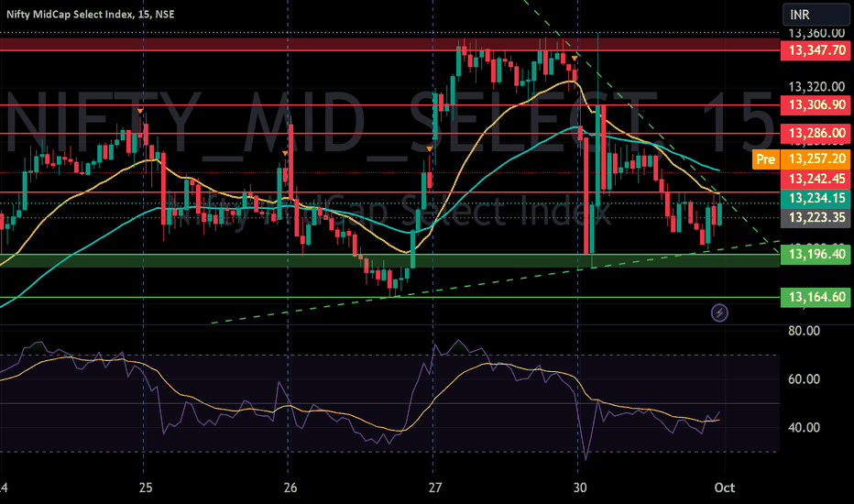
Task: Select the 13,286.00 resistance price label
Action: tap(816, 133)
